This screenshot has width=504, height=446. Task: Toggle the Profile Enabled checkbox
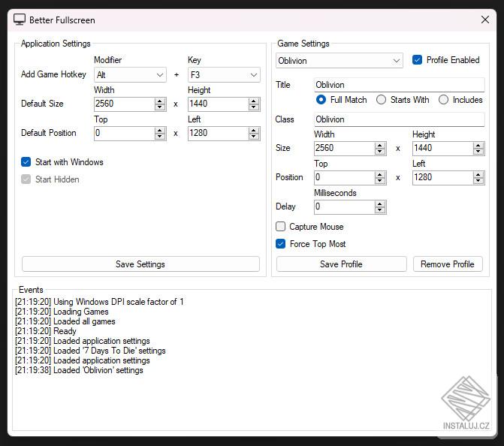pos(417,60)
